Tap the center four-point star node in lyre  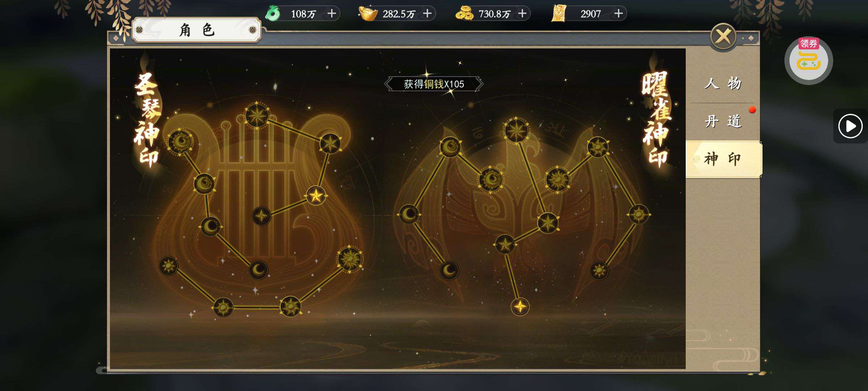click(x=261, y=216)
